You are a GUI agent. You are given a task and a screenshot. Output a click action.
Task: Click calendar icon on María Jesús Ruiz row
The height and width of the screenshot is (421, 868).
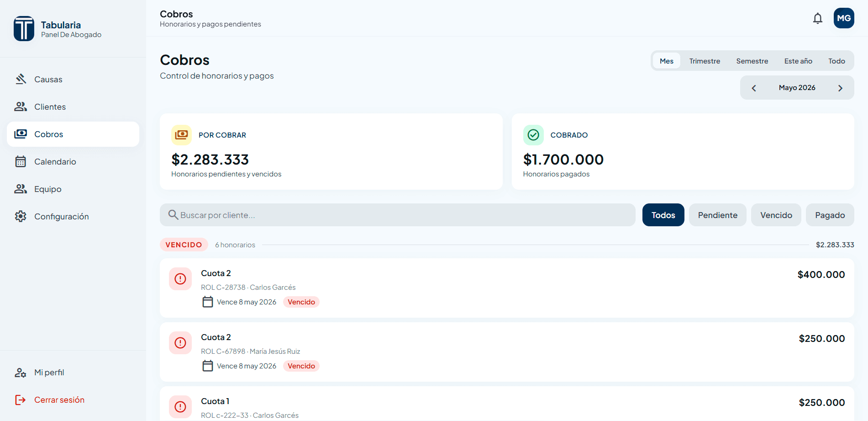208,366
